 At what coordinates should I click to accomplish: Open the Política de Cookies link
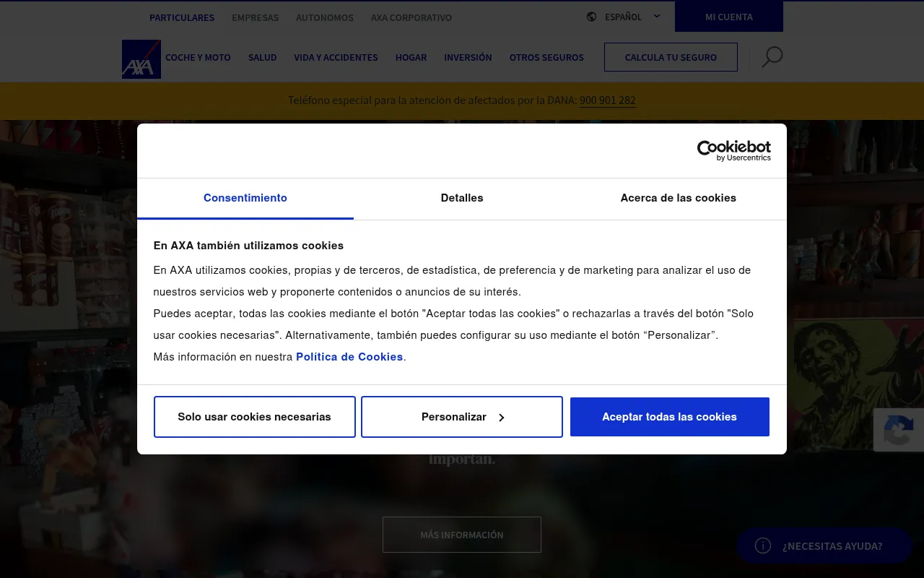[349, 357]
